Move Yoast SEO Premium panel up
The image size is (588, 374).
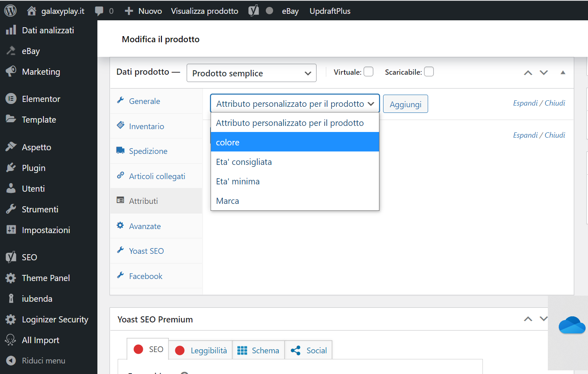click(x=528, y=319)
